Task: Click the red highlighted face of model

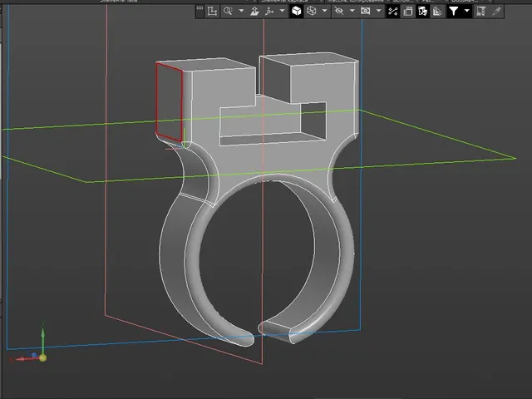Action: pyautogui.click(x=169, y=101)
